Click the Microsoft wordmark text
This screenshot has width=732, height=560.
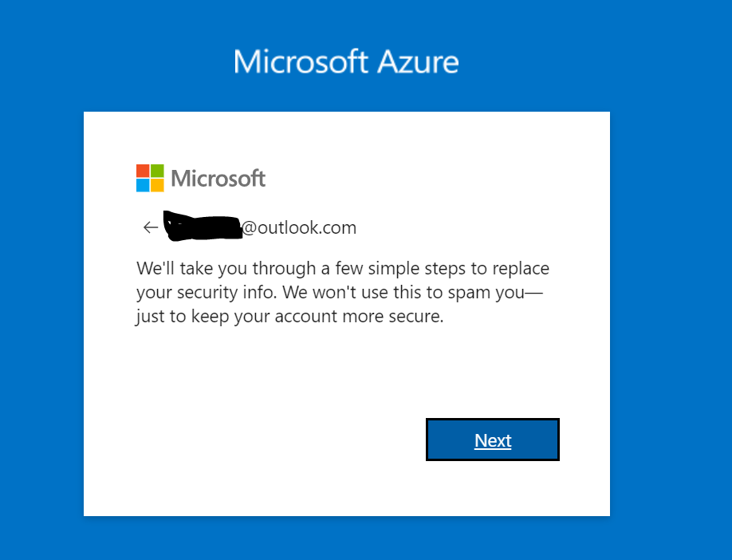click(x=217, y=178)
